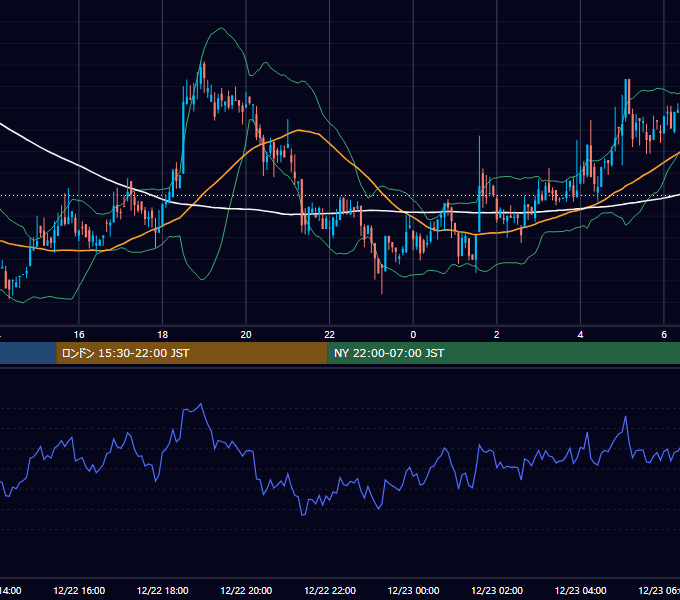Click the 4 hour label on price chart
This screenshot has height=600, width=680.
click(580, 334)
